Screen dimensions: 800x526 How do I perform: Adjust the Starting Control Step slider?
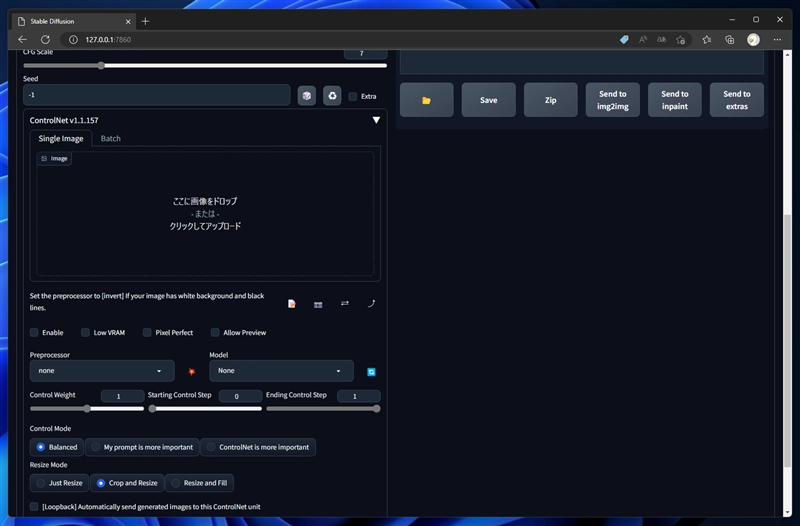205,409
